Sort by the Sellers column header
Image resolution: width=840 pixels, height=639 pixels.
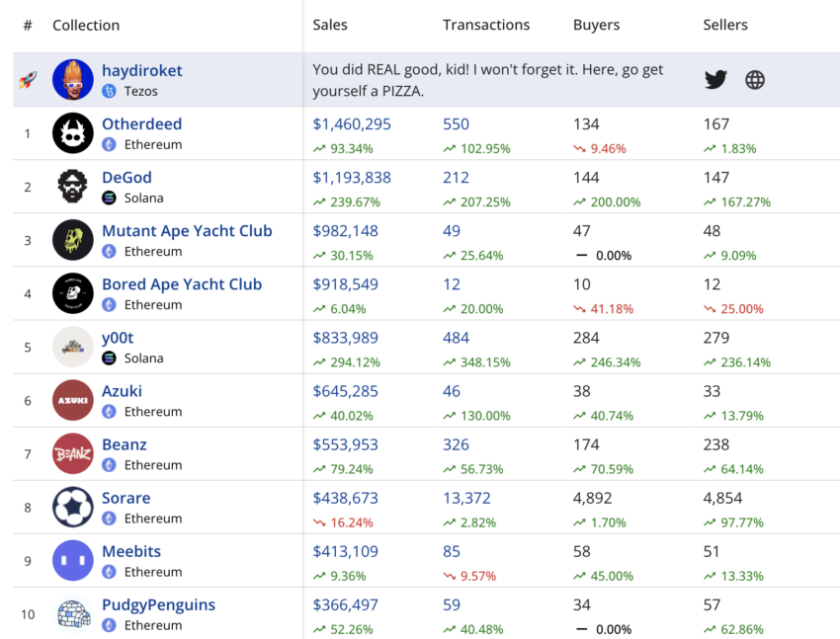pyautogui.click(x=725, y=25)
